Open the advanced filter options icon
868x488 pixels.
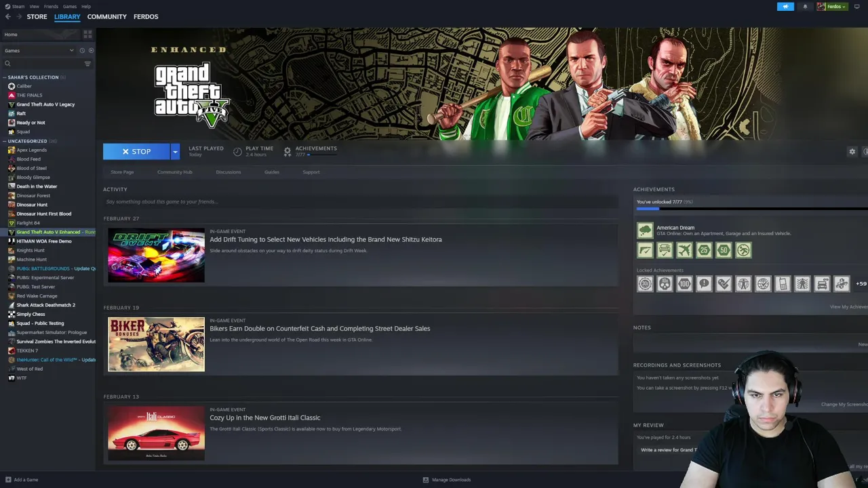pyautogui.click(x=87, y=64)
